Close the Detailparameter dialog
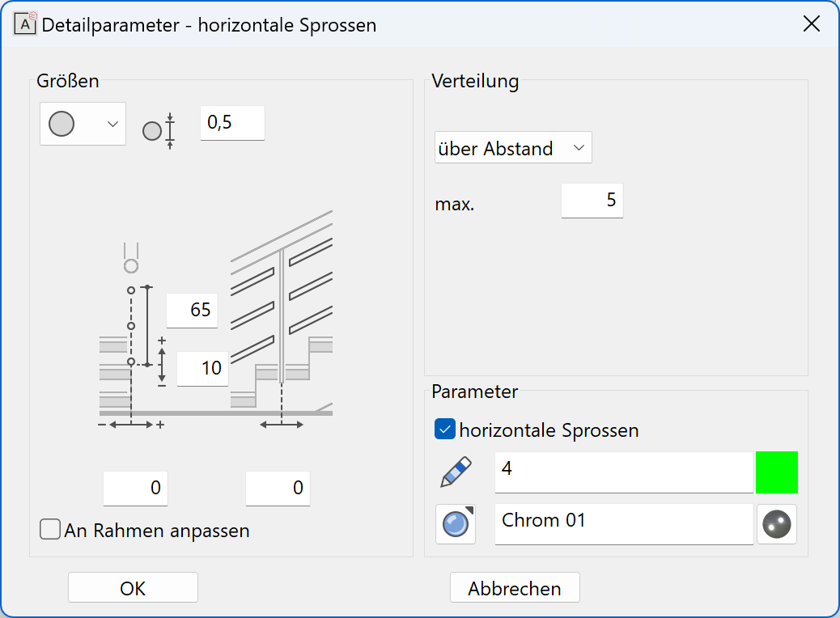The height and width of the screenshot is (618, 840). tap(812, 23)
